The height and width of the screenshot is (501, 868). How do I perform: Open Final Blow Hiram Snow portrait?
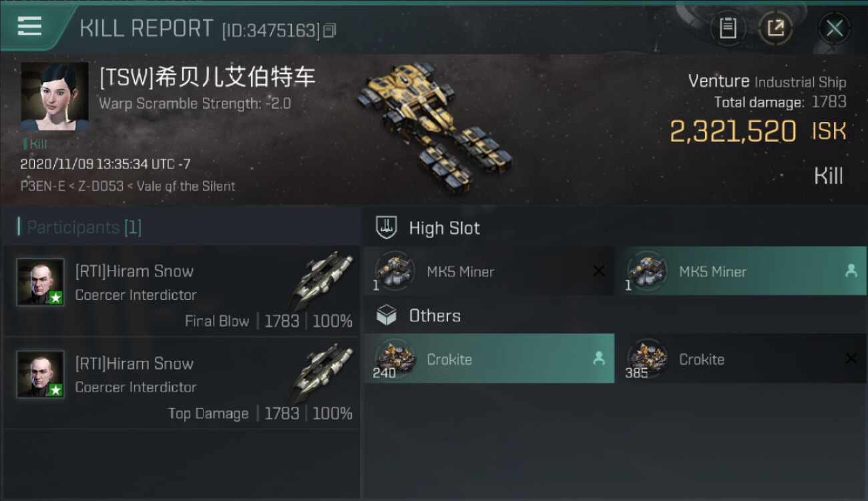coord(41,282)
